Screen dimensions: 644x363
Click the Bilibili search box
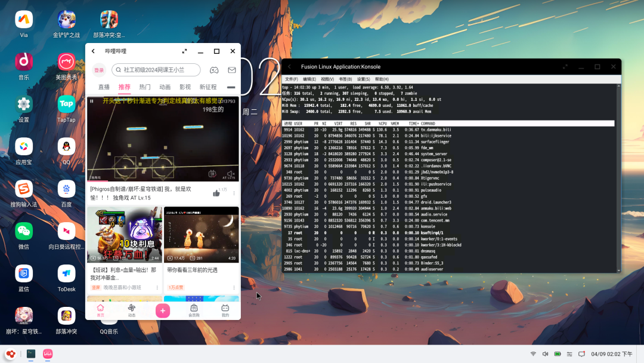pos(155,70)
